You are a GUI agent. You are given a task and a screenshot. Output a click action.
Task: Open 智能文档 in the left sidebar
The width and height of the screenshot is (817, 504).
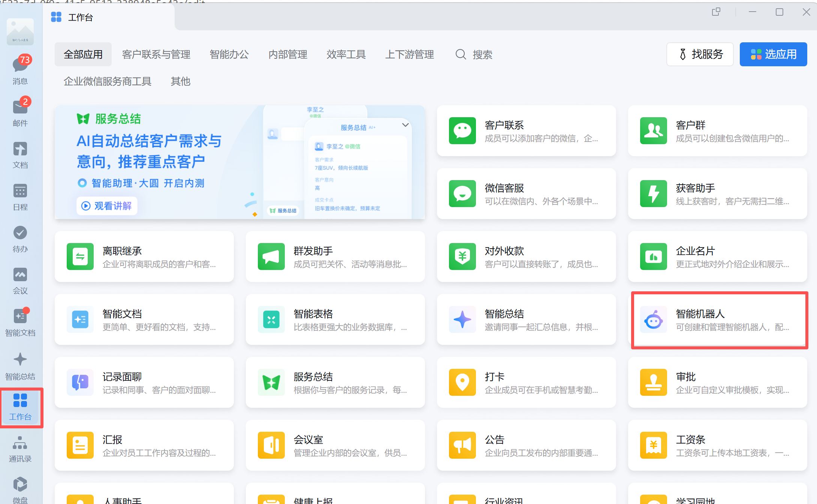click(20, 323)
